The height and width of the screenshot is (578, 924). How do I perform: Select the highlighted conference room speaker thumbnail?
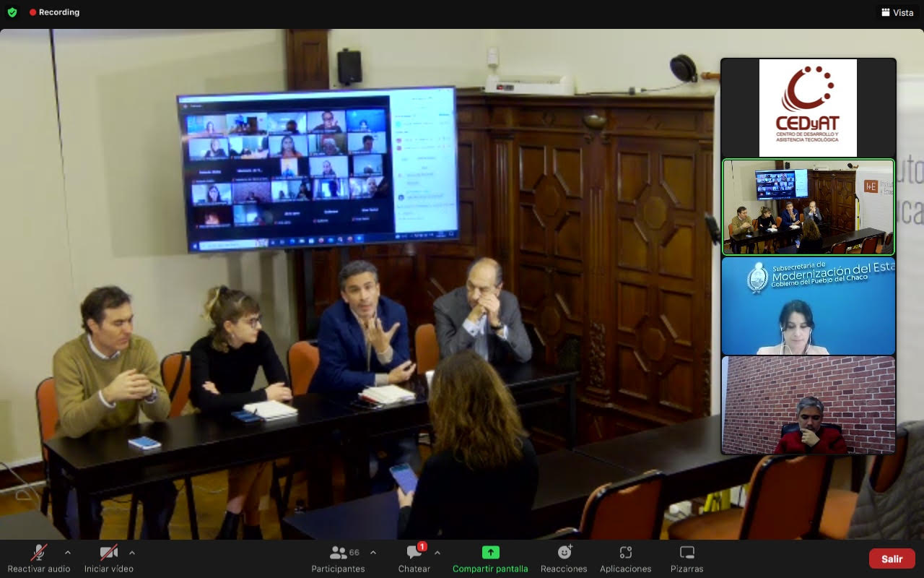pyautogui.click(x=808, y=207)
